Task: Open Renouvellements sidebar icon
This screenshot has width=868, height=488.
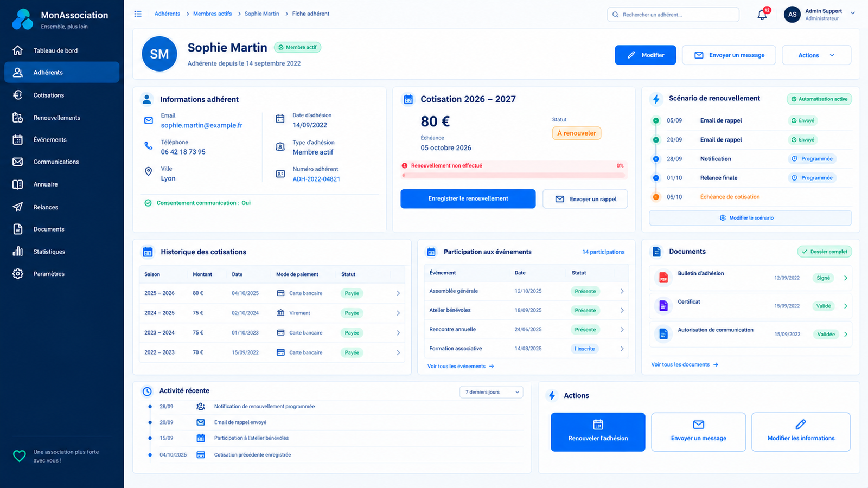Action: coord(18,118)
